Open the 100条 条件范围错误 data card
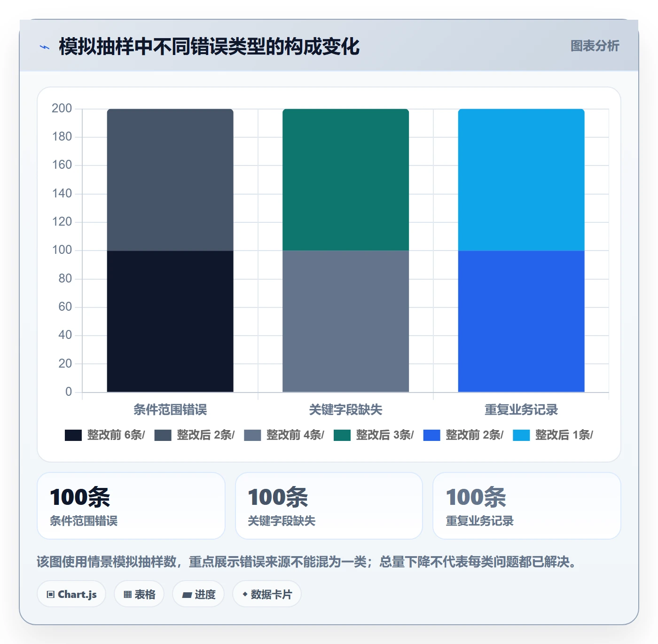This screenshot has width=658, height=644. pos(131,506)
